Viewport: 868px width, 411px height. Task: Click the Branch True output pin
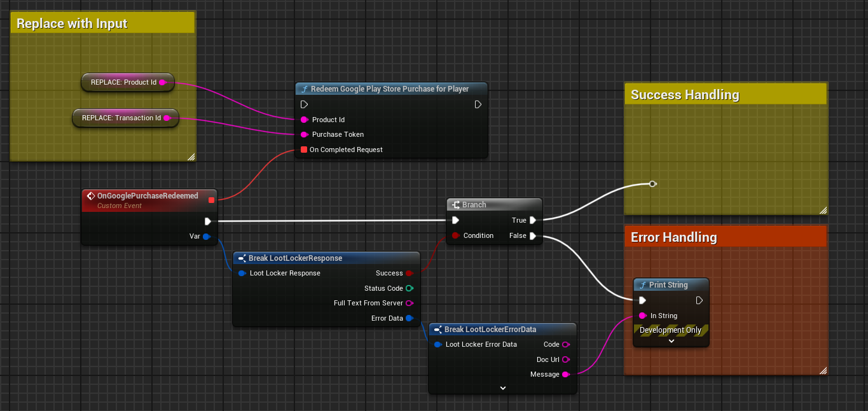click(533, 220)
